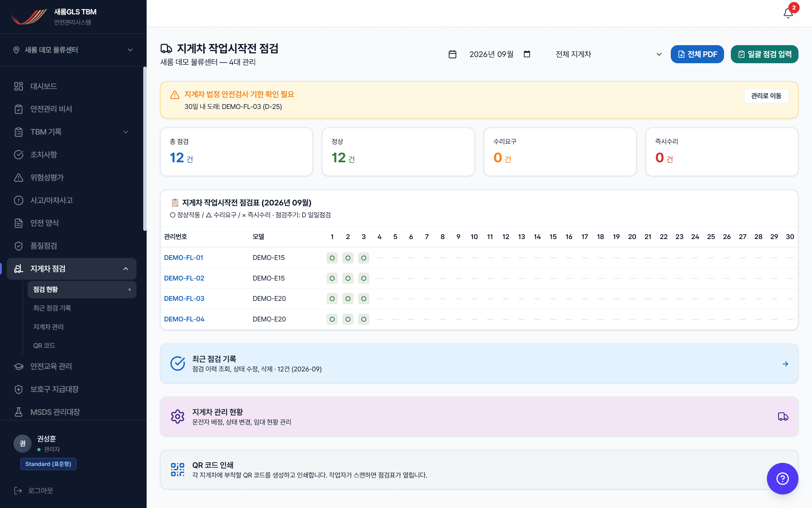Collapse the 지게차 점검 menu chevron
The image size is (812, 508).
(126, 269)
